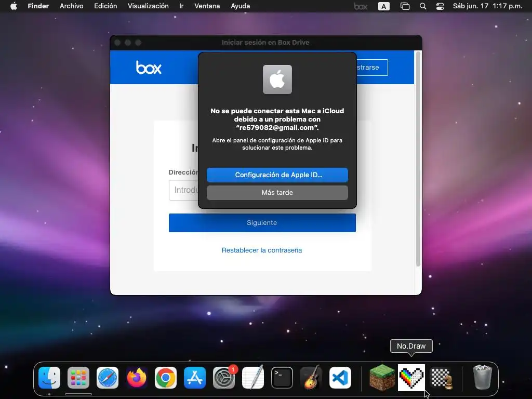The image size is (532, 399).
Task: Click the email address input field
Action: tap(183, 190)
